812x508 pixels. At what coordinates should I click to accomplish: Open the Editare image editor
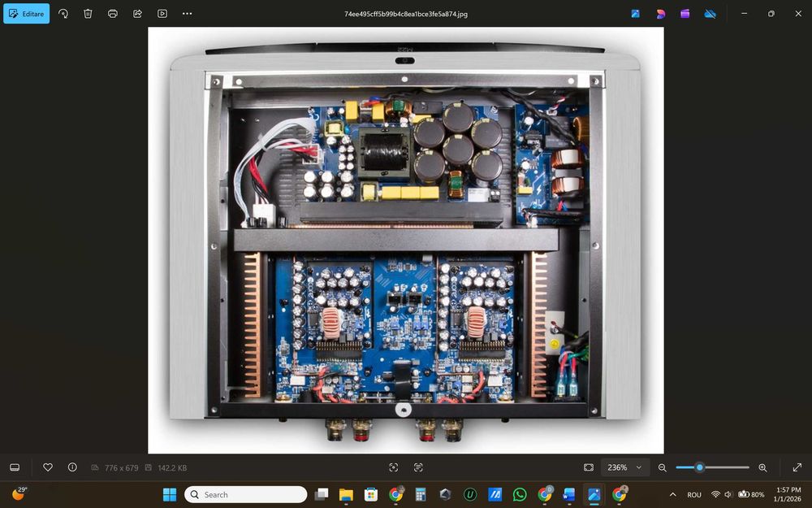[x=27, y=14]
